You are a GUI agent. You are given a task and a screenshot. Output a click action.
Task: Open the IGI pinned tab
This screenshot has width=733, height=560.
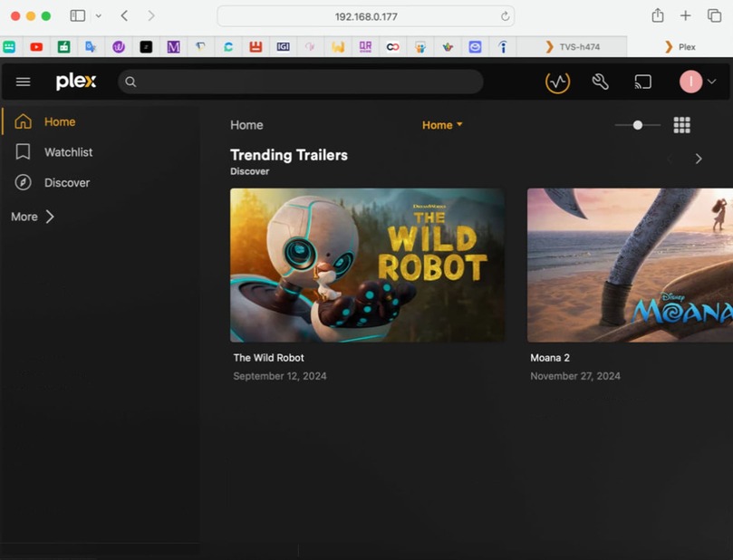pos(283,47)
